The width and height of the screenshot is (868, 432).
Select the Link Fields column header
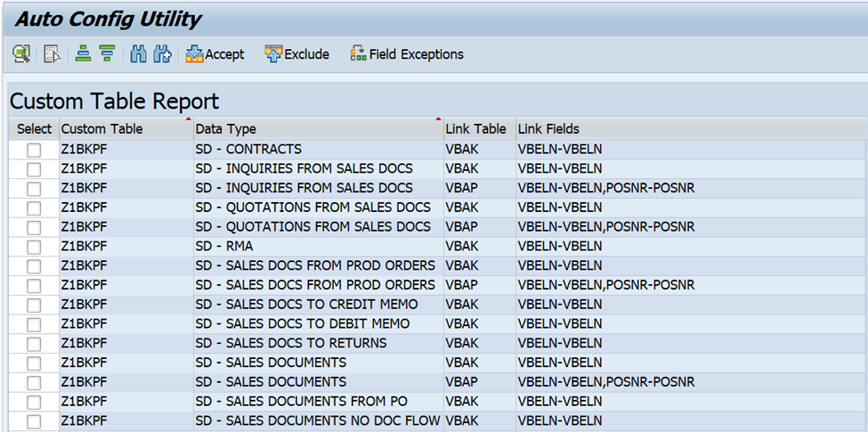point(548,129)
